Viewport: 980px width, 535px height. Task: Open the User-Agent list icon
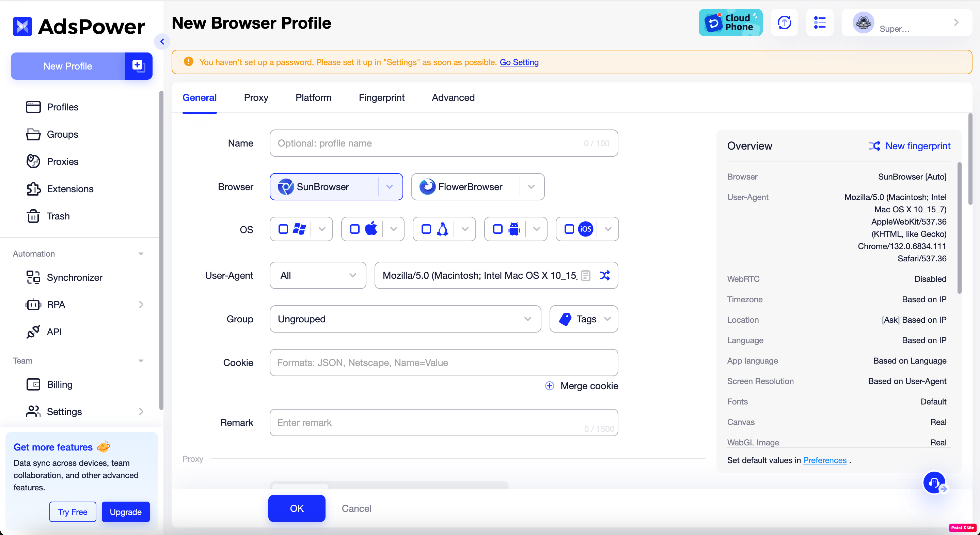coord(586,275)
